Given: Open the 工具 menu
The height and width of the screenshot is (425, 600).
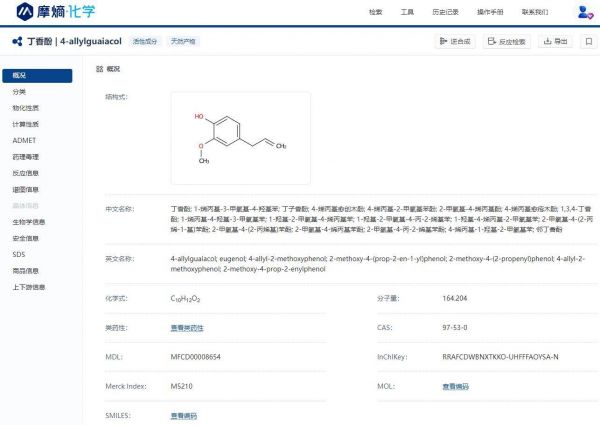Looking at the screenshot, I should click(x=407, y=12).
